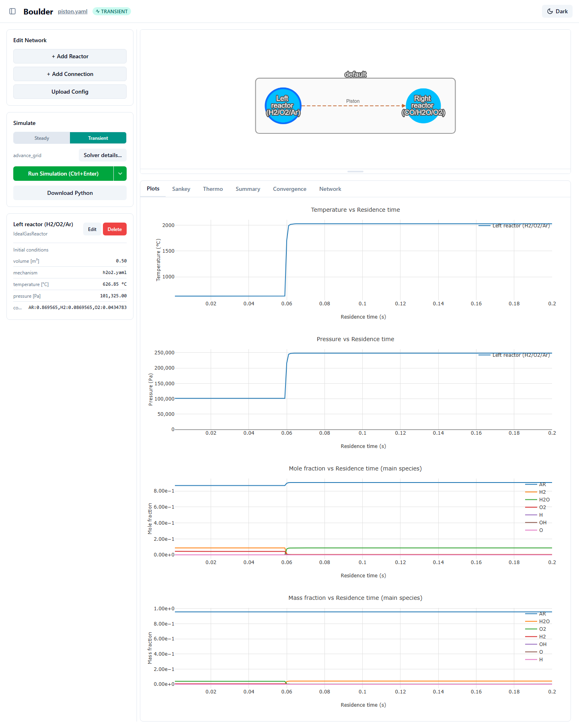Open the piston.yaml file link

click(x=73, y=11)
